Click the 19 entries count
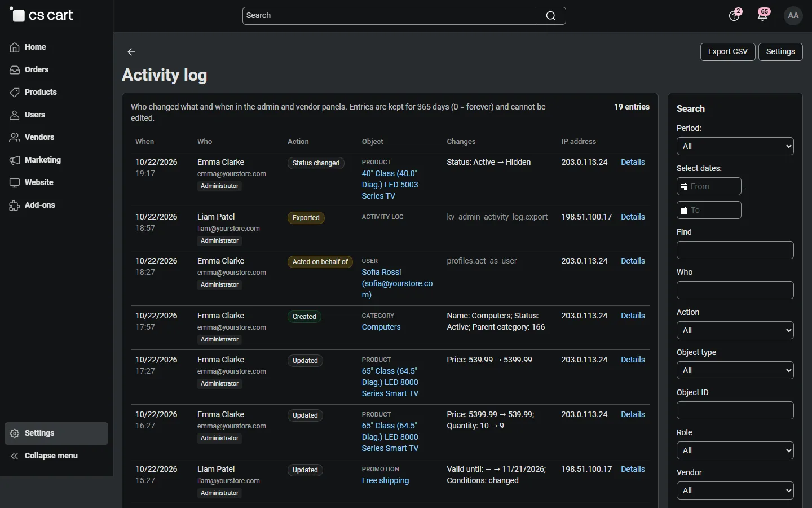The height and width of the screenshot is (508, 812). tap(632, 107)
